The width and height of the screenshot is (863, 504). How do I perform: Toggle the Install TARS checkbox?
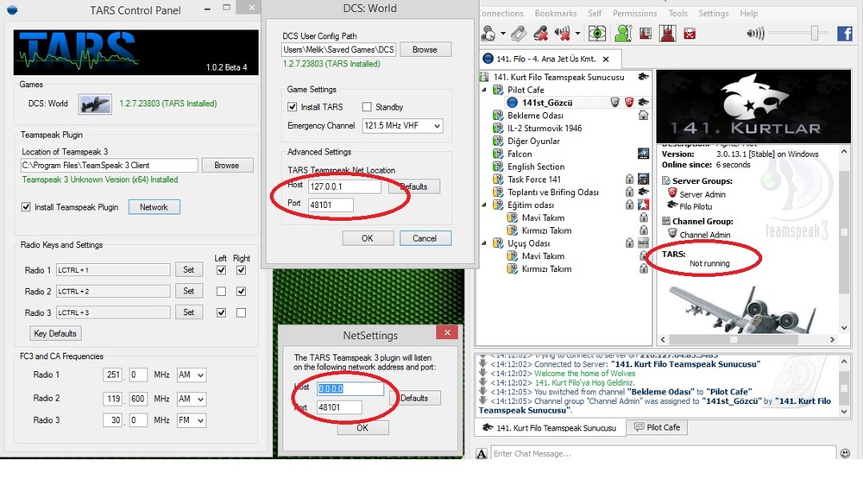pos(293,107)
